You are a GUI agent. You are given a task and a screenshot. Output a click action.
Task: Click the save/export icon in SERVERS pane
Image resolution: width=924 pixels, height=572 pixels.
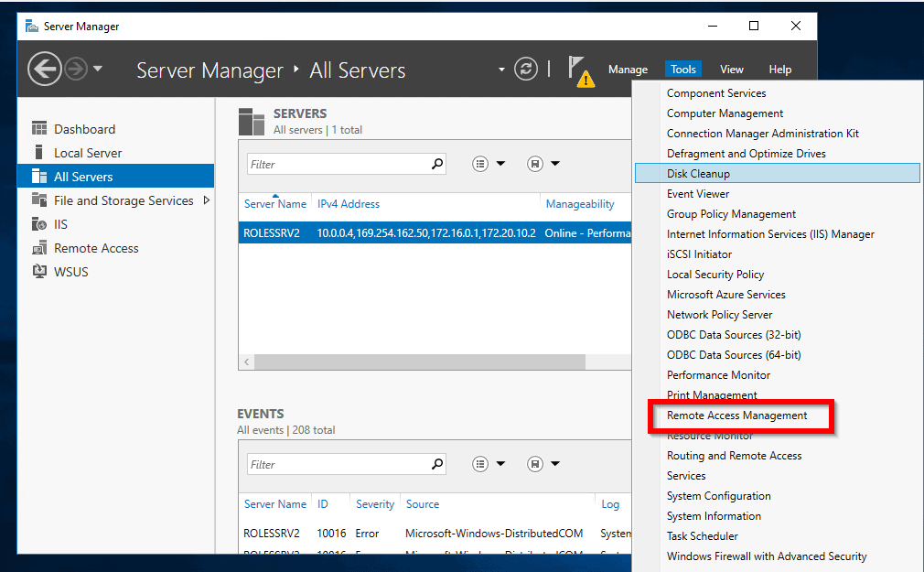533,163
